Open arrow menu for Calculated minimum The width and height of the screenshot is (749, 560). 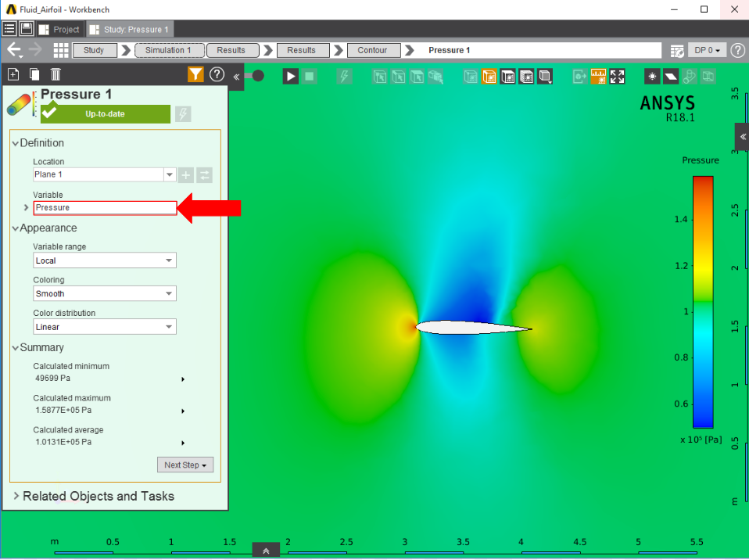[x=183, y=379]
